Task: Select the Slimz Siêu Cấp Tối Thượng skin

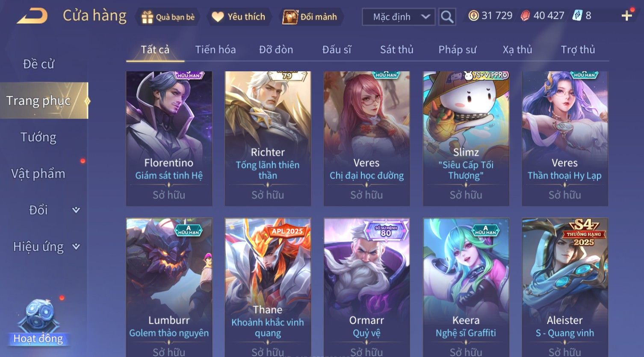Action: pyautogui.click(x=466, y=138)
